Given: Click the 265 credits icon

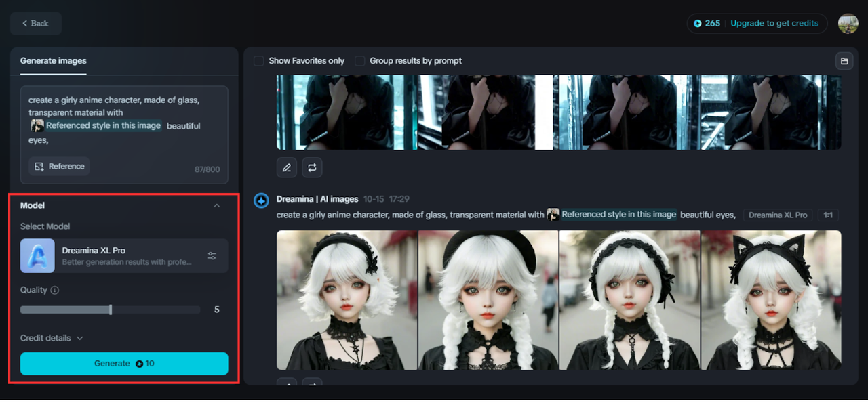Looking at the screenshot, I should pyautogui.click(x=697, y=23).
